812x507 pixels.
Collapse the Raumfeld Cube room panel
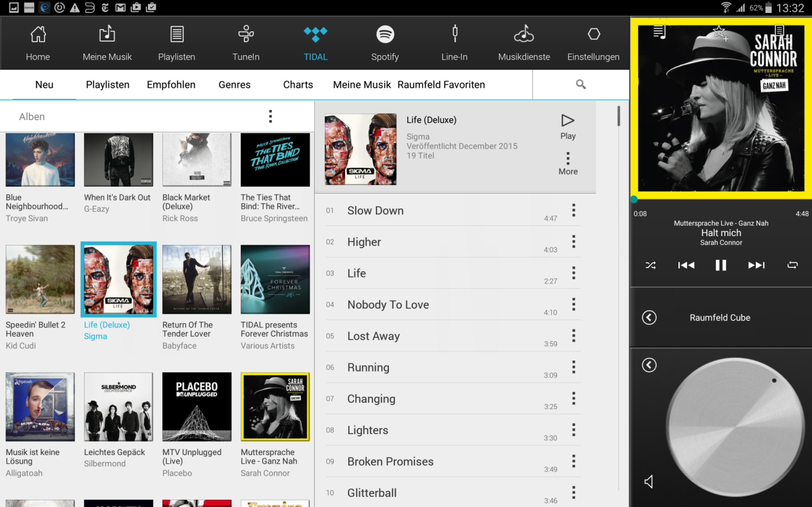click(649, 317)
